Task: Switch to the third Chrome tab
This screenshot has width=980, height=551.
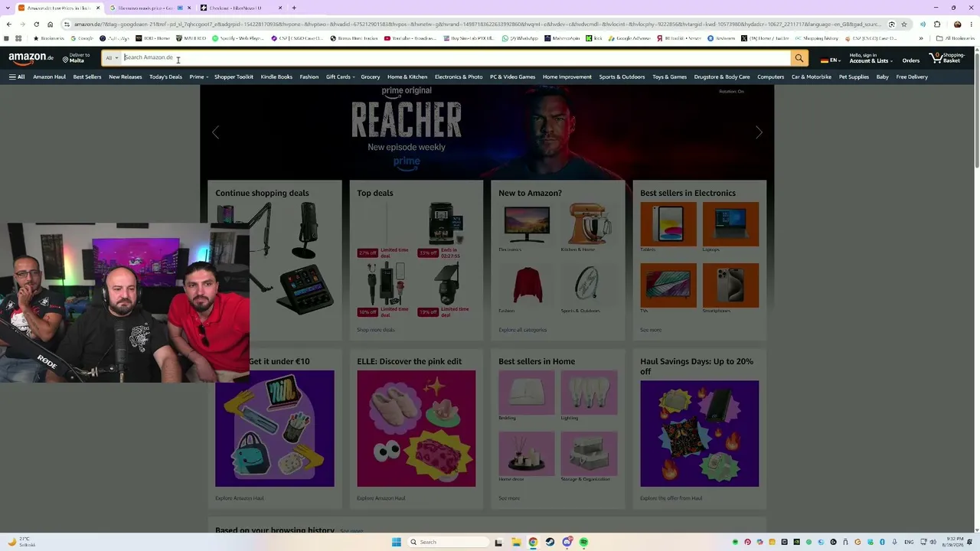Action: (240, 8)
